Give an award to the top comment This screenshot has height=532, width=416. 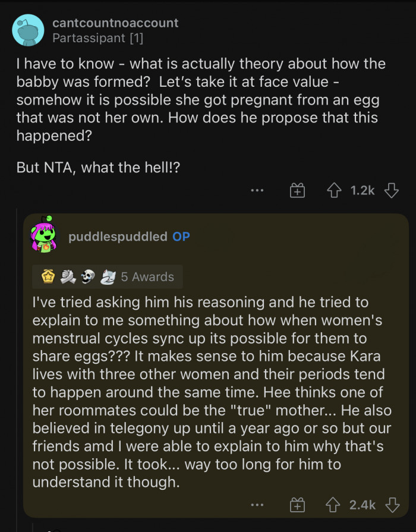(296, 190)
